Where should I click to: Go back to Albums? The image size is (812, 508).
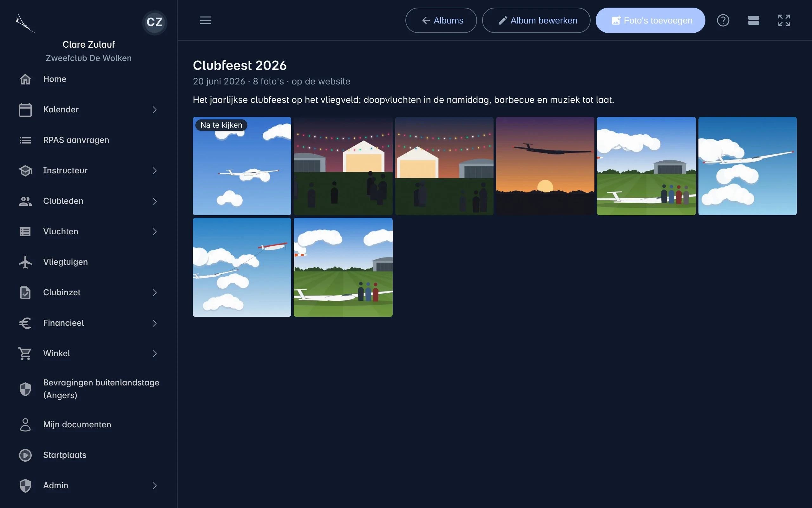(441, 20)
